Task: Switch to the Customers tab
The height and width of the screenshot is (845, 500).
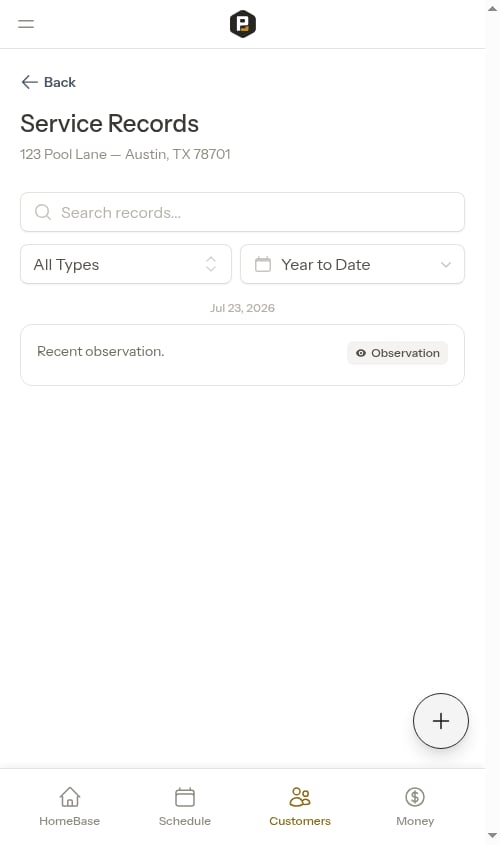Action: 300,806
